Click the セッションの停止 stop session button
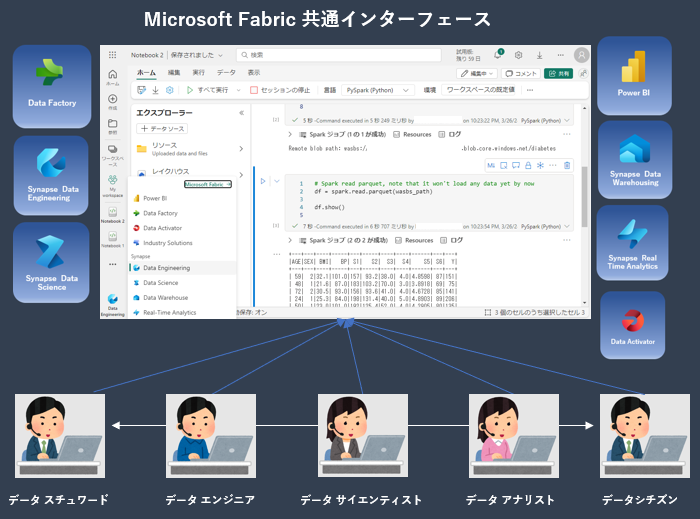The image size is (700, 519). coord(280,90)
